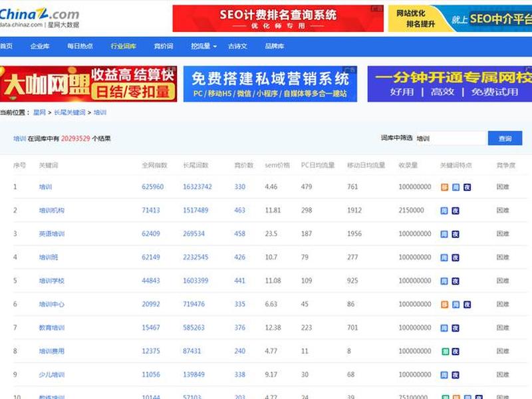Click orange tag icon in 培训 row
This screenshot has height=399, width=532.
(x=444, y=188)
